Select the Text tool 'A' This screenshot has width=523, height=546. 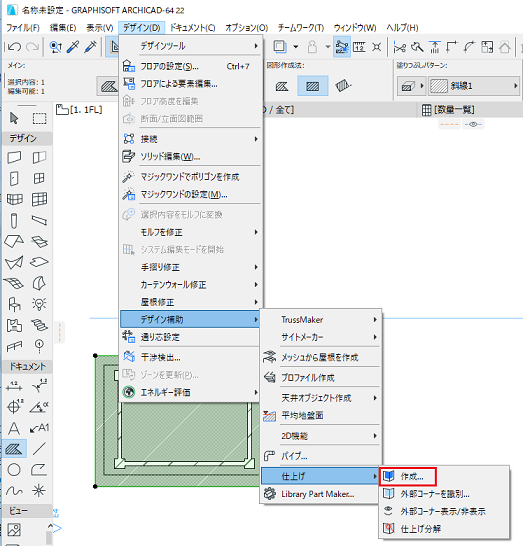[14, 428]
